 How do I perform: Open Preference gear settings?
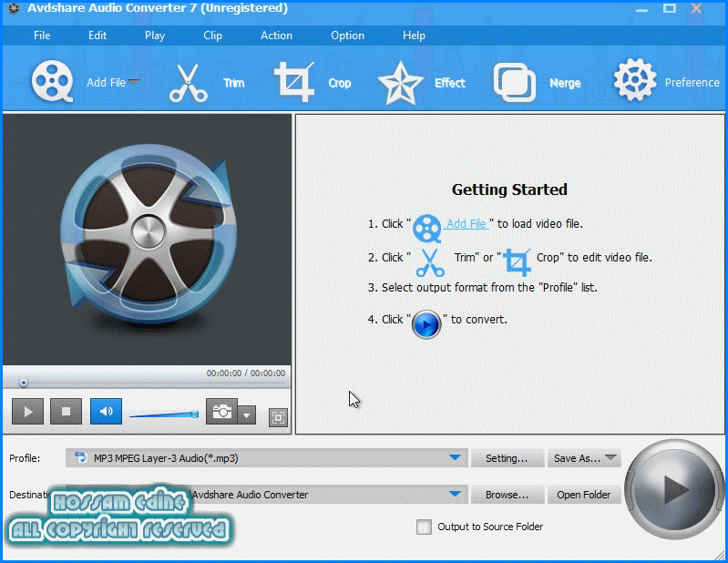(x=635, y=80)
